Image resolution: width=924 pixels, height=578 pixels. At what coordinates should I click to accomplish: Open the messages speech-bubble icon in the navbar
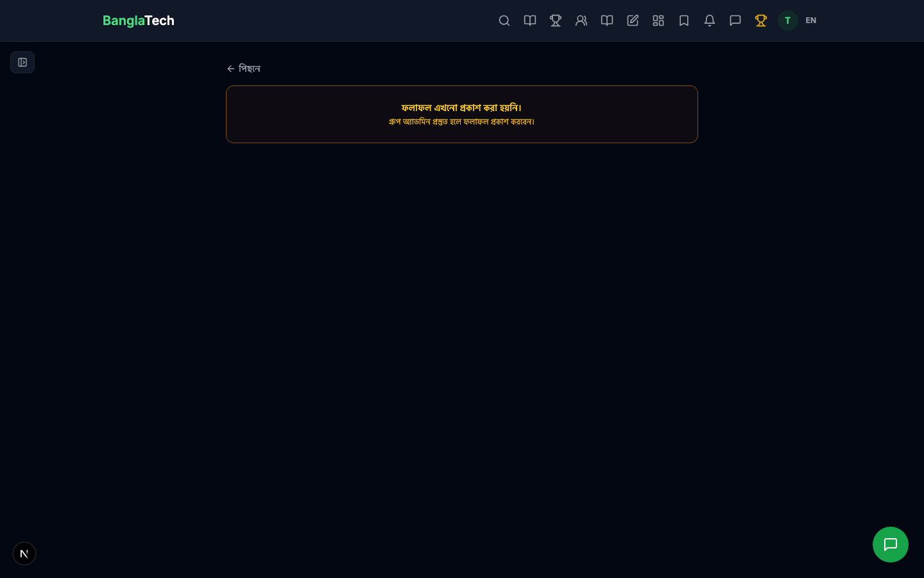735,21
